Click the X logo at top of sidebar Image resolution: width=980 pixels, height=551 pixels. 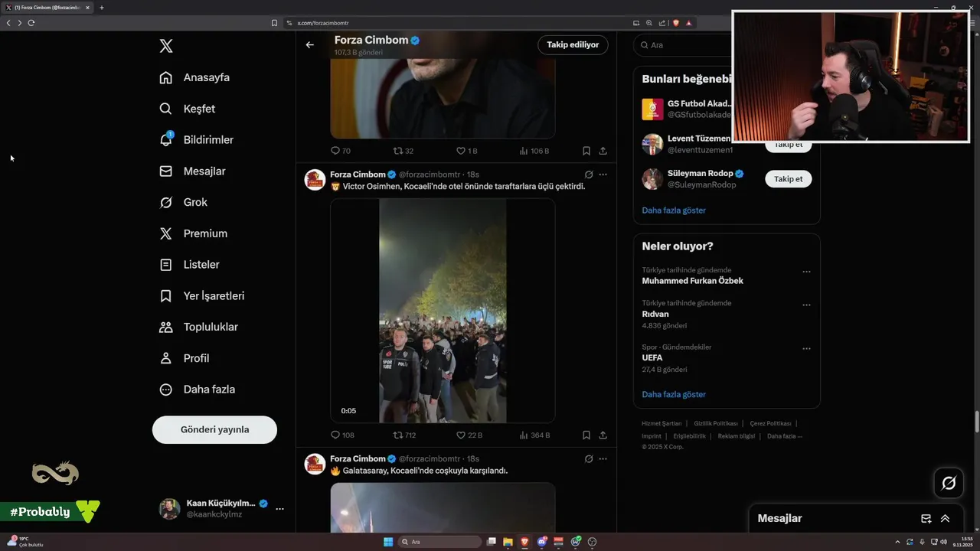(x=166, y=46)
